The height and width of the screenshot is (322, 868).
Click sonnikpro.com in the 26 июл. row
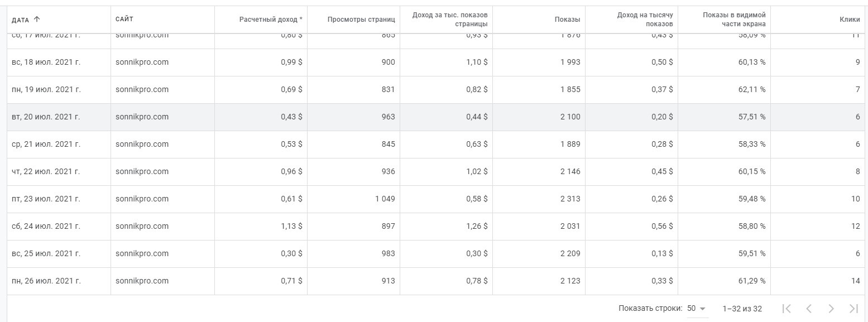click(142, 281)
